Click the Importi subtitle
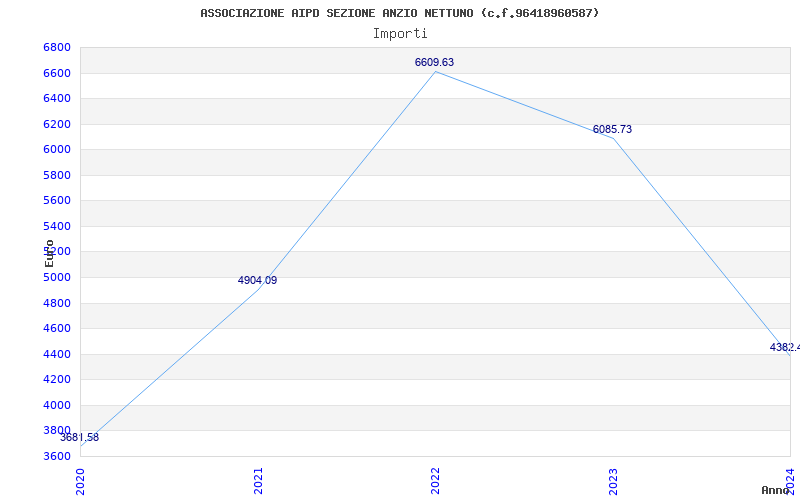 point(400,34)
